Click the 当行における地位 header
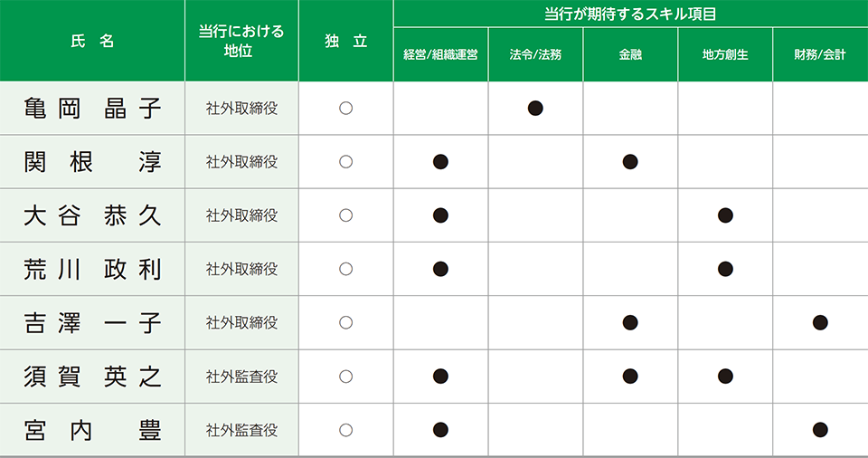 tap(241, 41)
